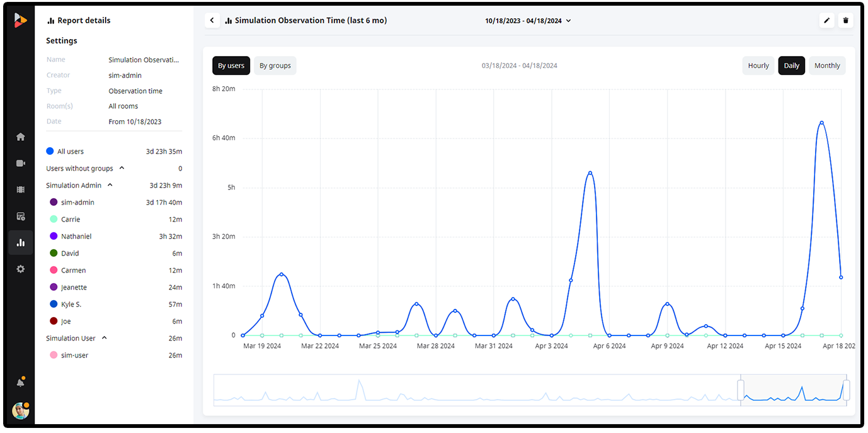Open the film strip recordings icon

pyautogui.click(x=21, y=189)
